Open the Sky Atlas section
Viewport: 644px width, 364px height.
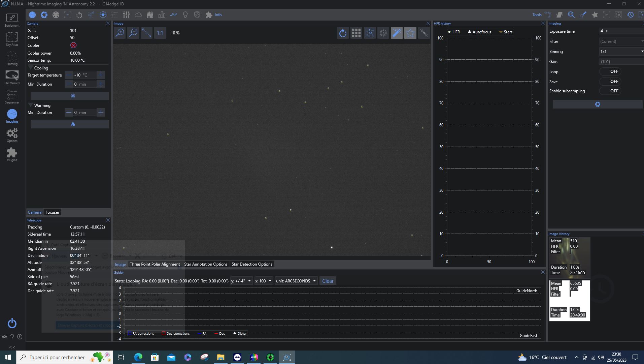(x=12, y=39)
